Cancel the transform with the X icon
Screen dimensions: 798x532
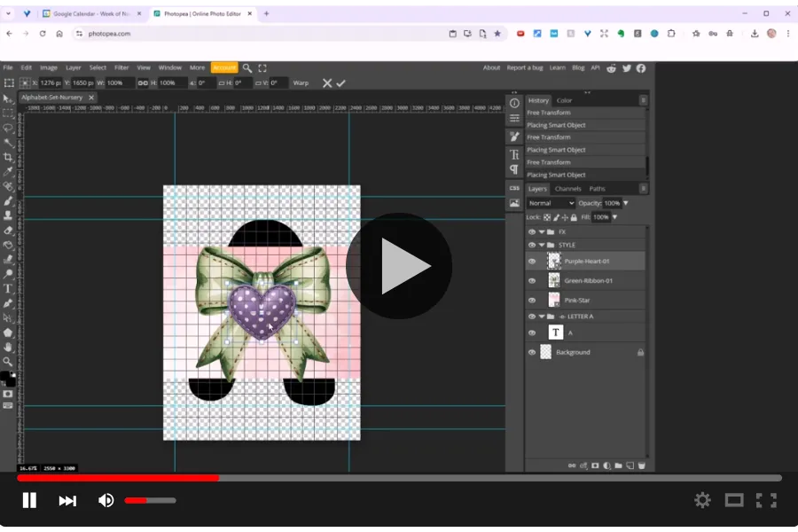[x=327, y=82]
